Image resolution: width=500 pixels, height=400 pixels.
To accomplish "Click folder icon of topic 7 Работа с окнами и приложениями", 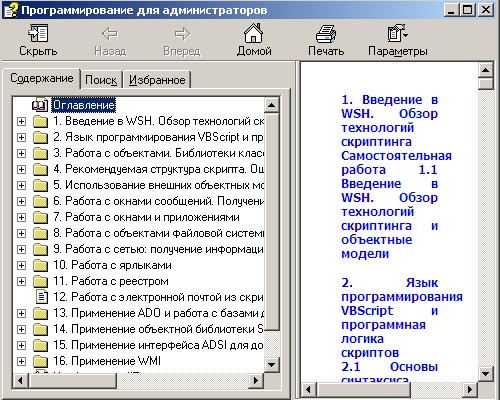I will (41, 217).
